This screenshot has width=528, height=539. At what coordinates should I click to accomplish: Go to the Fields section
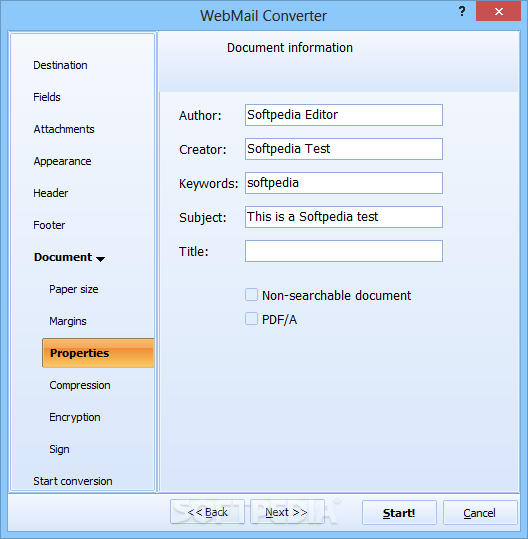(47, 97)
